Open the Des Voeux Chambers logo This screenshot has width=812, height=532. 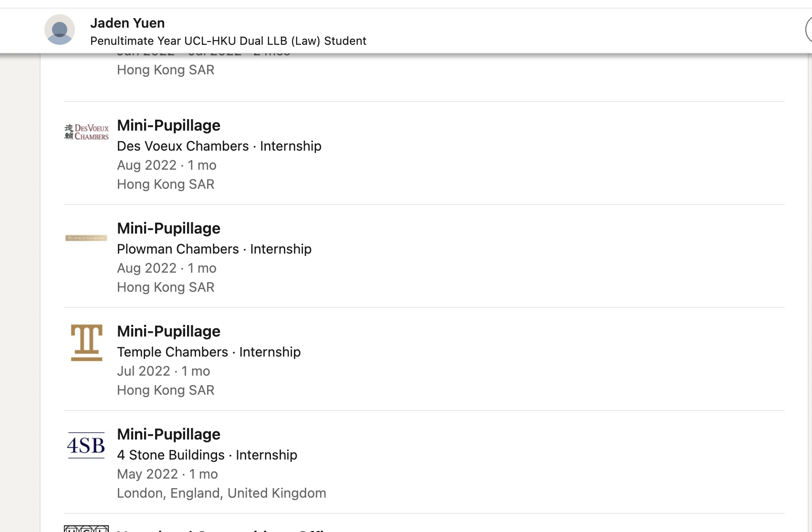86,132
